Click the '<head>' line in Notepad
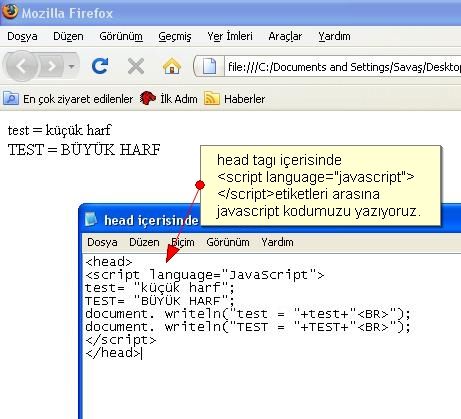 point(109,262)
